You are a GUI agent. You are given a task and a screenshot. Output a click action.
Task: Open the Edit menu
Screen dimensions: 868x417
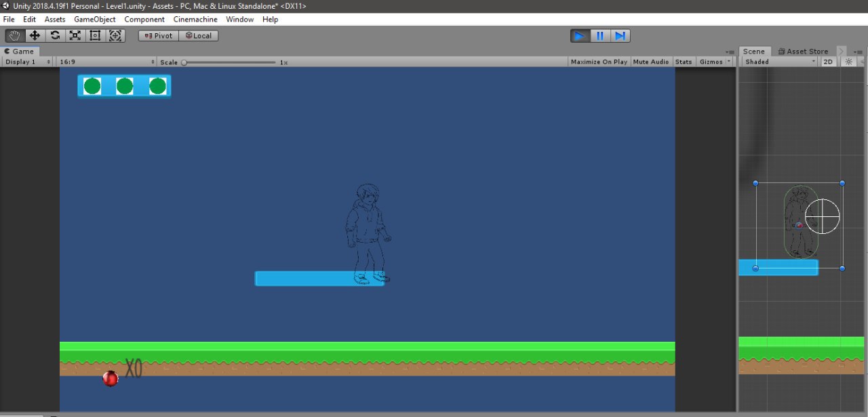click(29, 20)
